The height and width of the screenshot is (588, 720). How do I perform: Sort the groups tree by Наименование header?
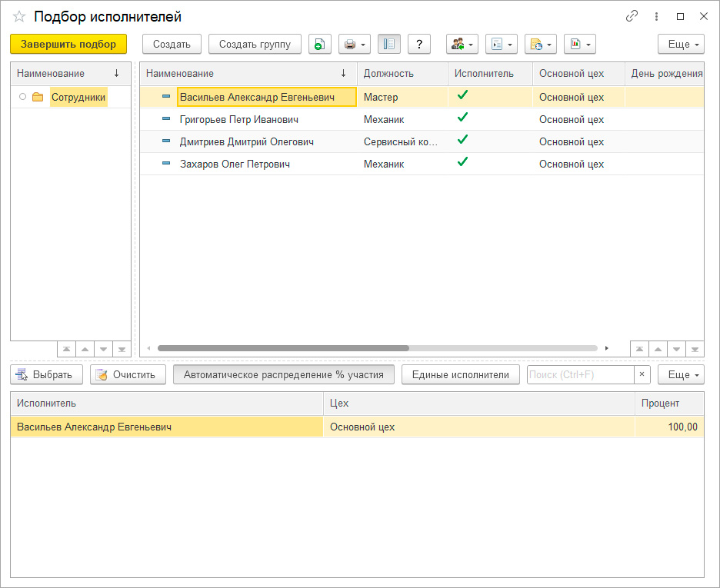point(70,73)
